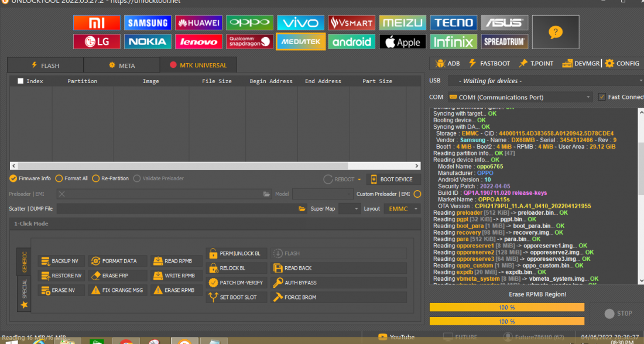
Task: Click the BOOT DEVICE button
Action: 393,180
